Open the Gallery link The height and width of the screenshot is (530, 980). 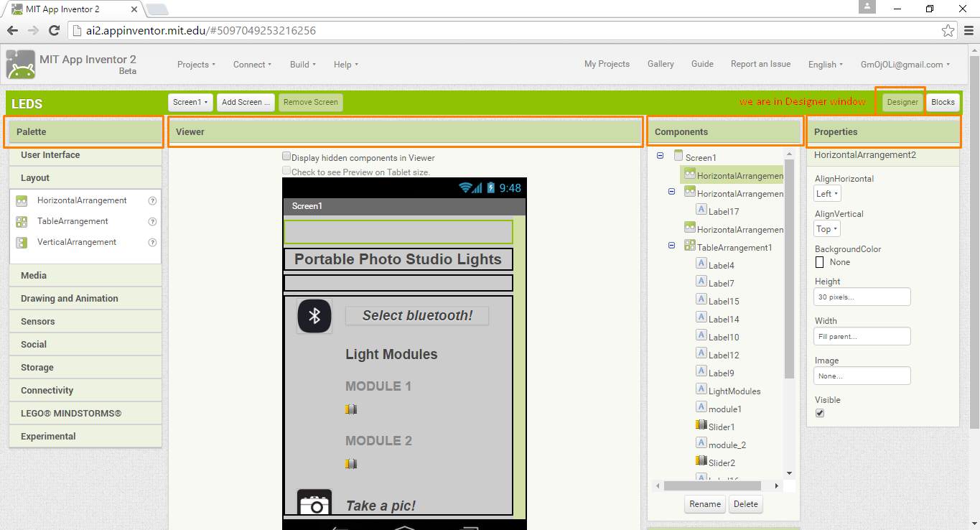(661, 64)
